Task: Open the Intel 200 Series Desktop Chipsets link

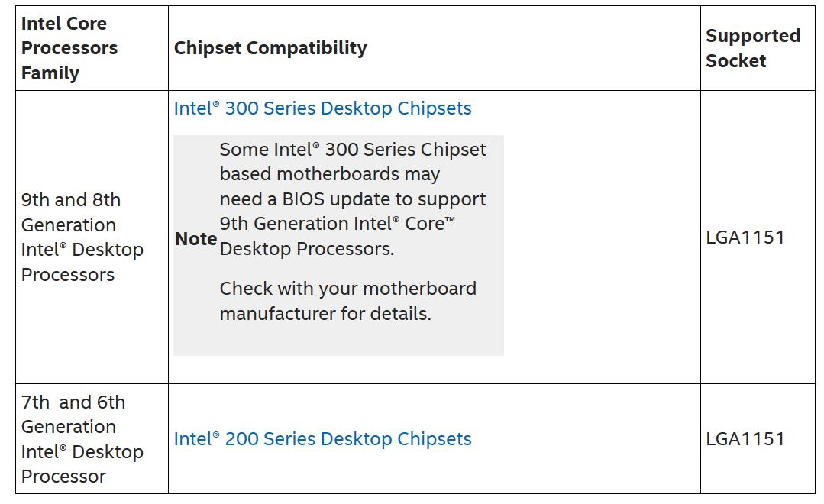Action: tap(322, 439)
